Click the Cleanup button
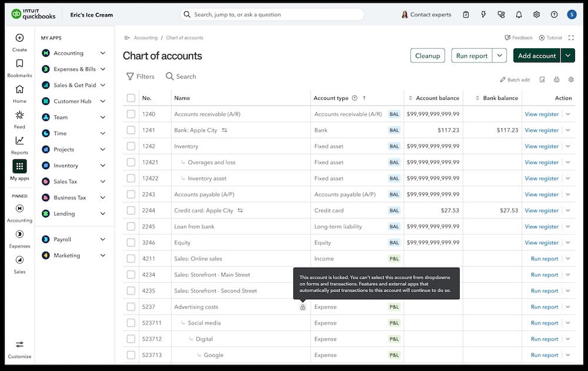This screenshot has width=588, height=371. [x=427, y=55]
